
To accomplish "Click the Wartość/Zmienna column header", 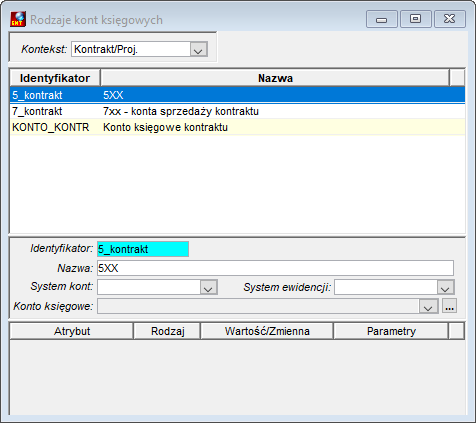I will (x=267, y=331).
